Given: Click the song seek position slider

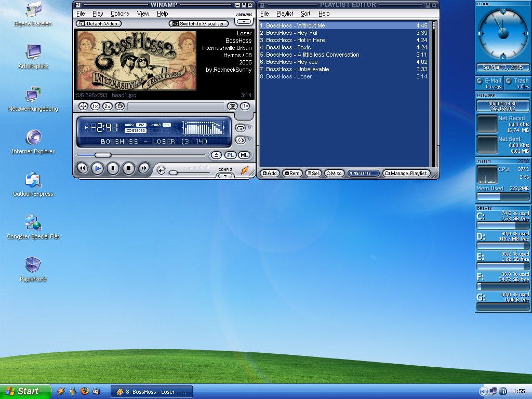Looking at the screenshot, I should tap(102, 155).
